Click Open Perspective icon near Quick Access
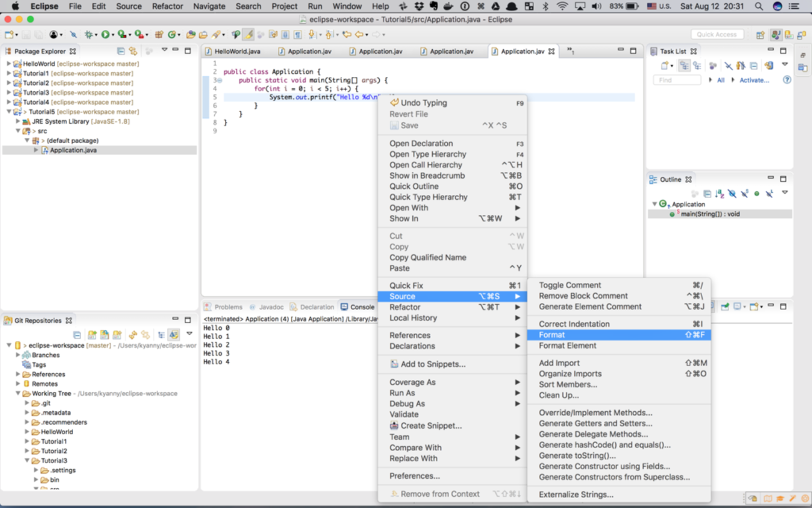This screenshot has width=812, height=508. pos(760,35)
